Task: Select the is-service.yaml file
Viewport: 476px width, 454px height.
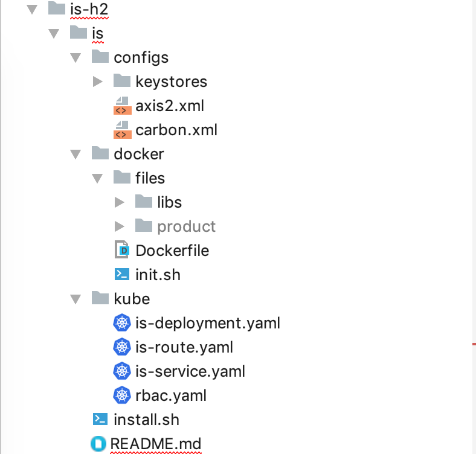Action: [x=190, y=371]
